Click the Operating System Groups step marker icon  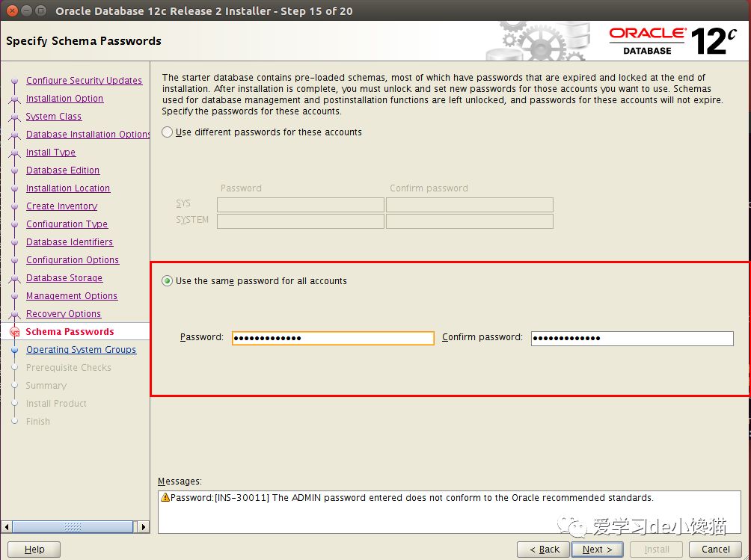click(15, 350)
